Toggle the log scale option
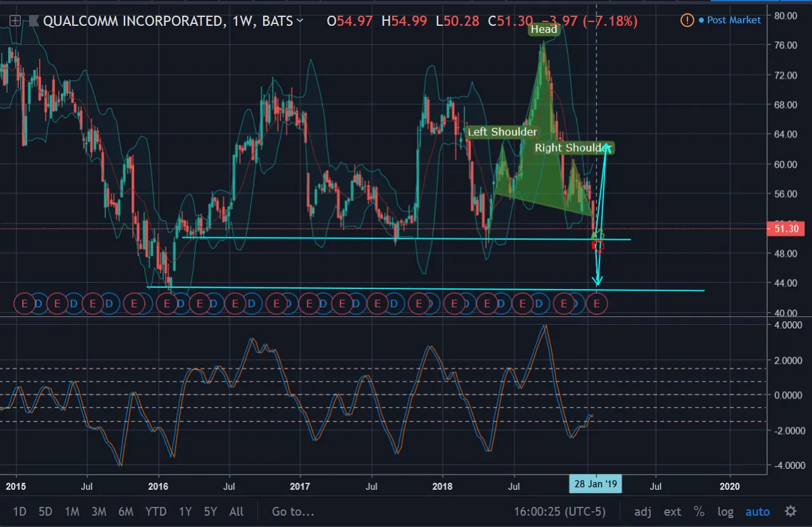Viewport: 812px width, 527px height. pos(725,512)
